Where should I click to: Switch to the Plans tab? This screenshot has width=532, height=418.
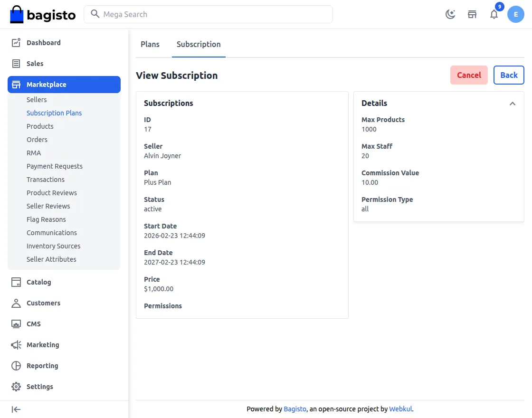pyautogui.click(x=150, y=44)
